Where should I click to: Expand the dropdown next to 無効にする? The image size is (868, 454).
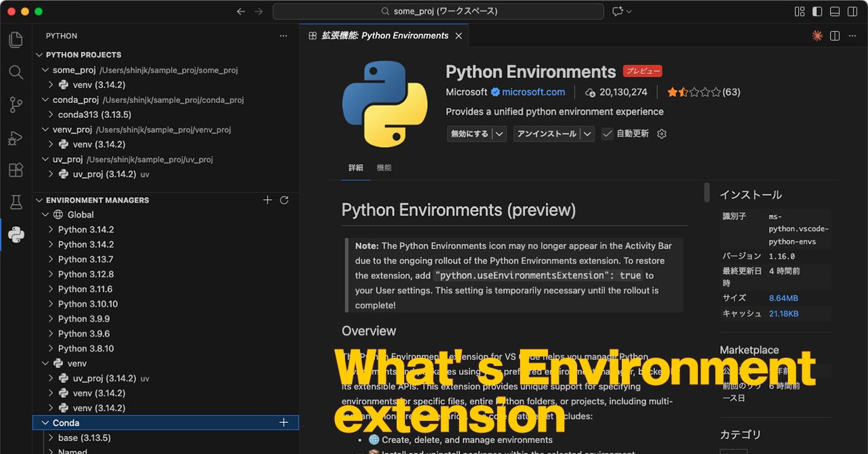click(x=498, y=133)
